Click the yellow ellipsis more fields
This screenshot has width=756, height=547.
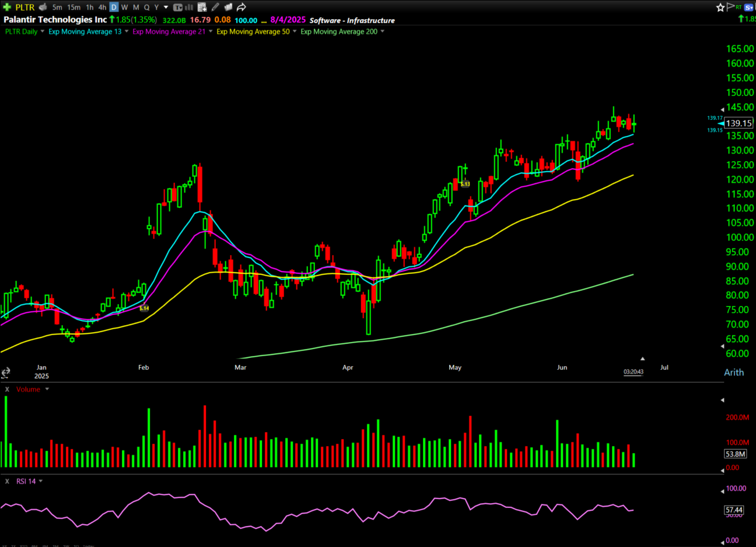click(264, 21)
